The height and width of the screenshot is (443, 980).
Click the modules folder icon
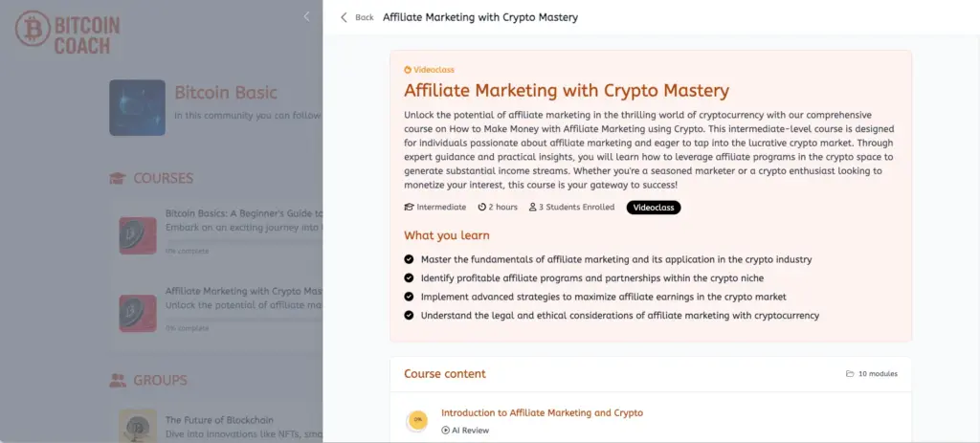(x=850, y=374)
